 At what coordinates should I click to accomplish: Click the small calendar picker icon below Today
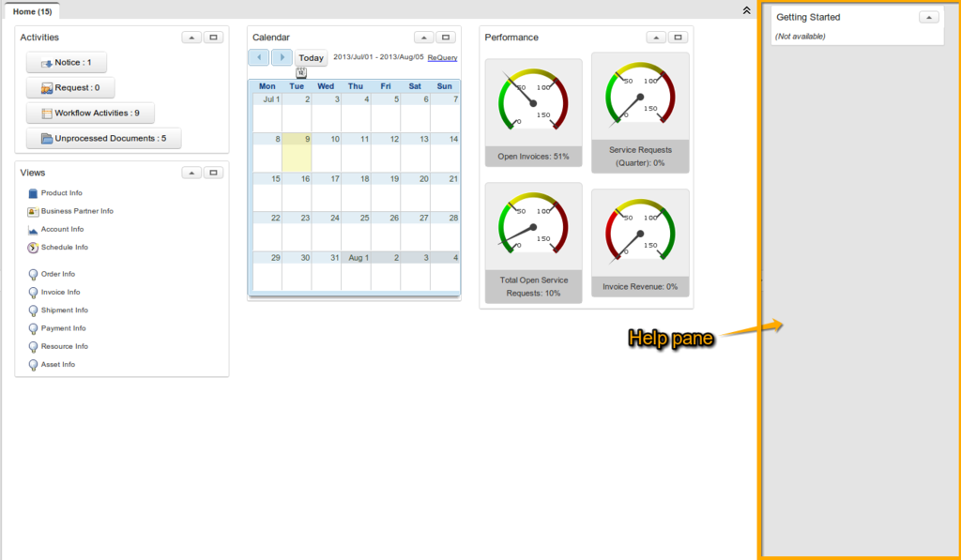[301, 72]
